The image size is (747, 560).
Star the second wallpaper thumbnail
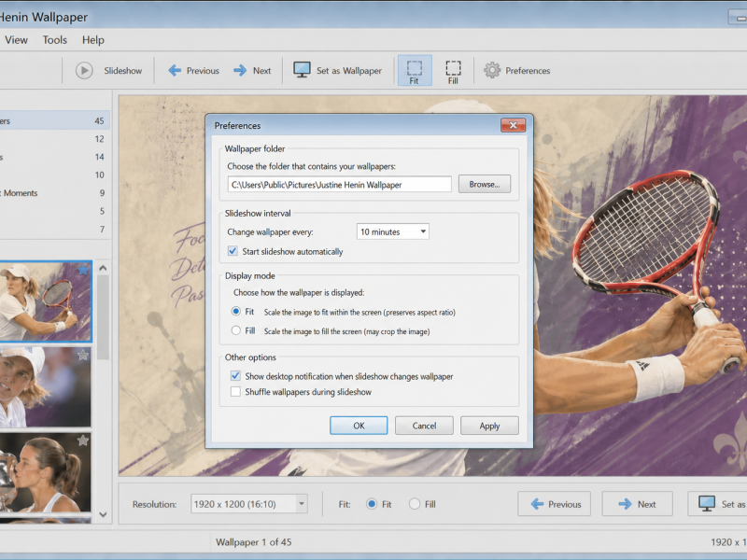click(x=83, y=355)
